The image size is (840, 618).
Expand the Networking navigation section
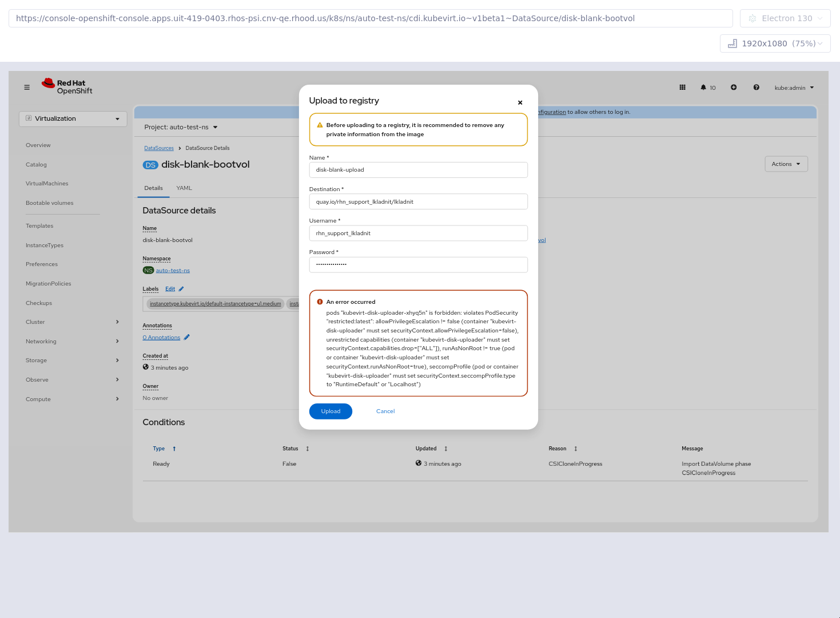tap(73, 342)
